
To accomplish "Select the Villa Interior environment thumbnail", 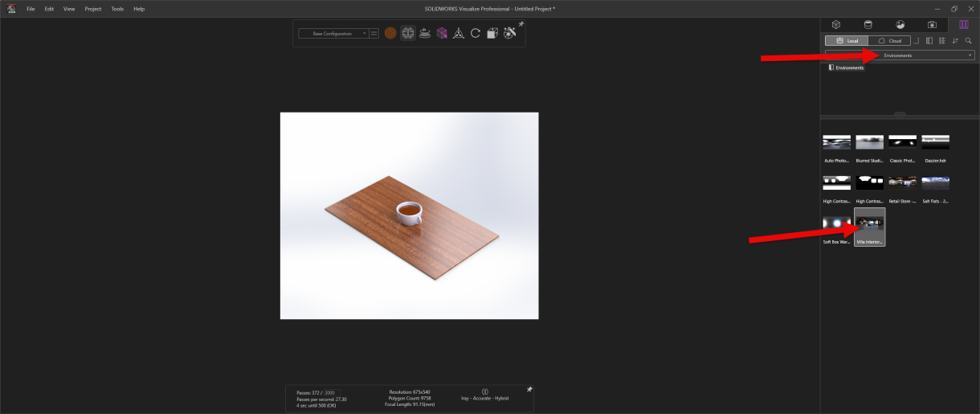I will (870, 227).
